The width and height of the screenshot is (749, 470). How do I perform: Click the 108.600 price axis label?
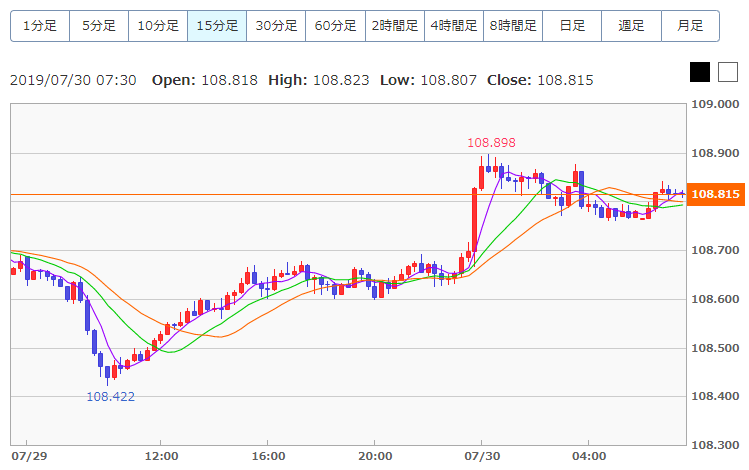(x=715, y=299)
